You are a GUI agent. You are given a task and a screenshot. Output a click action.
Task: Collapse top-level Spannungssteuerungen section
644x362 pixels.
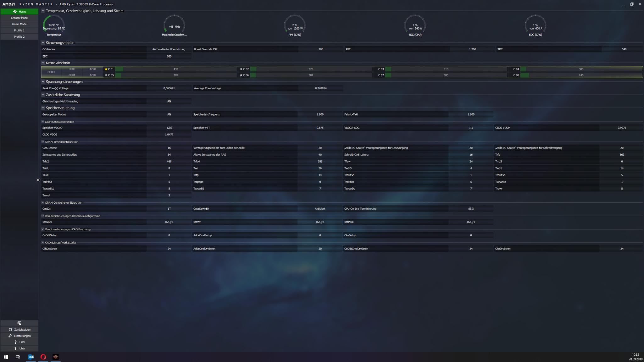43,82
